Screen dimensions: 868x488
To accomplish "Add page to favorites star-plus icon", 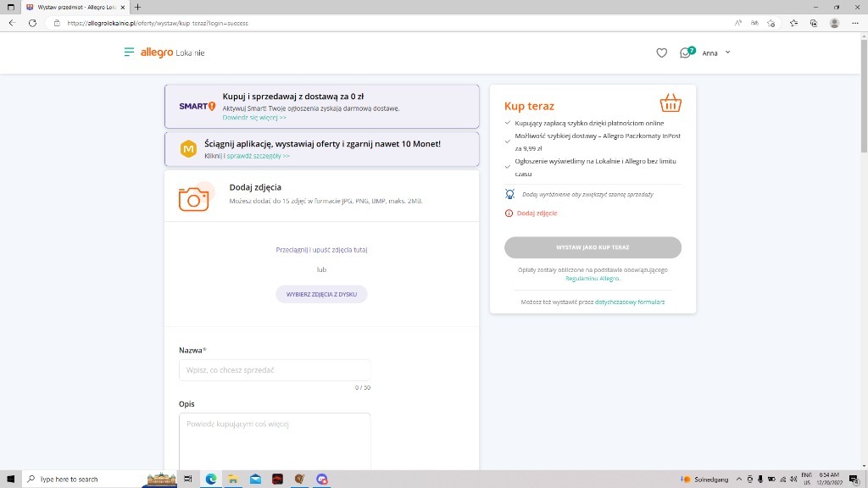I will coord(771,23).
